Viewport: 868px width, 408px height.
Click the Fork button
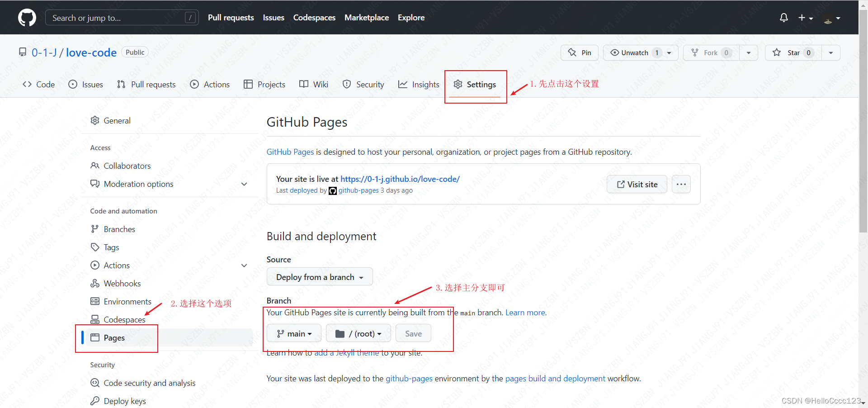coord(711,52)
